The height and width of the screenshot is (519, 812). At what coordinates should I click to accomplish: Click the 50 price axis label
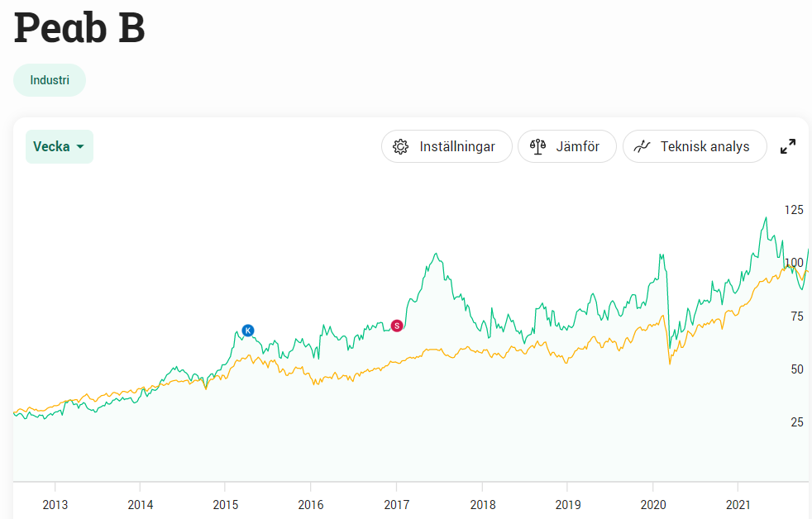coord(795,369)
